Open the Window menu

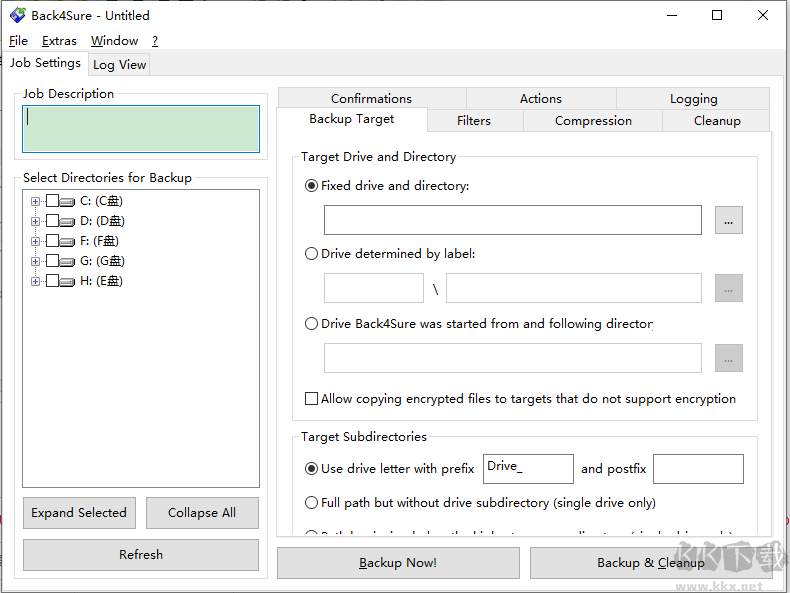coord(114,41)
